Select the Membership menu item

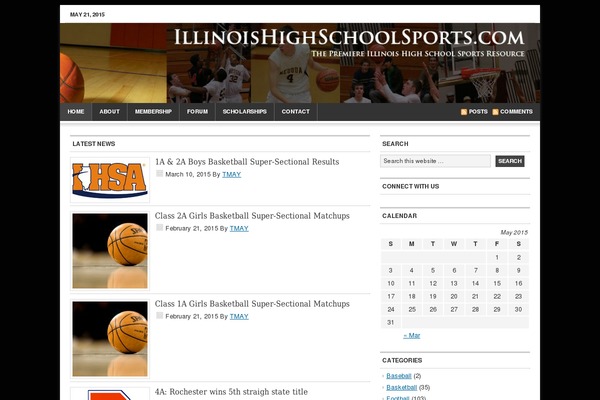click(x=153, y=112)
